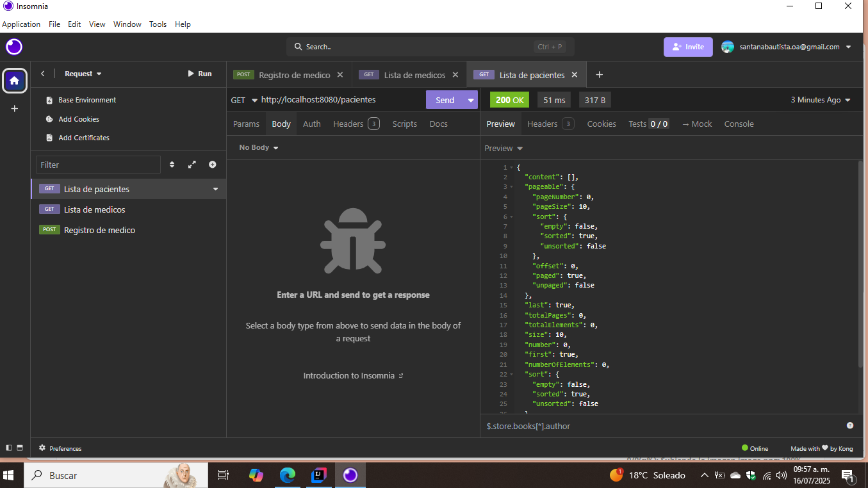The height and width of the screenshot is (488, 868).
Task: Open the Window menu
Action: 127,24
